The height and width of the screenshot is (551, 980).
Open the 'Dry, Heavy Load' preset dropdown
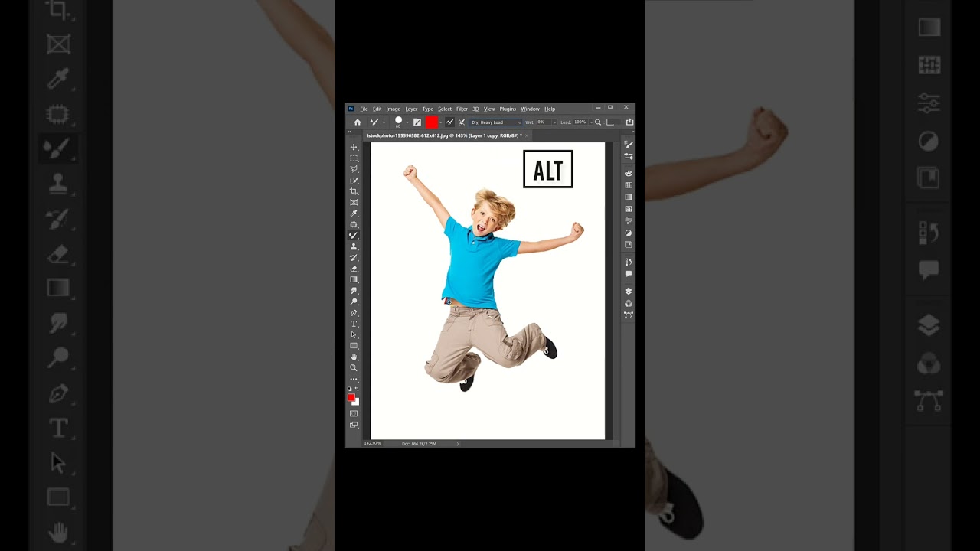click(x=495, y=122)
